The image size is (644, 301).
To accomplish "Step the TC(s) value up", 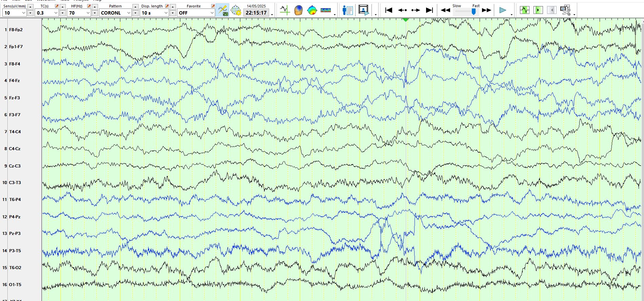I will pyautogui.click(x=62, y=7).
